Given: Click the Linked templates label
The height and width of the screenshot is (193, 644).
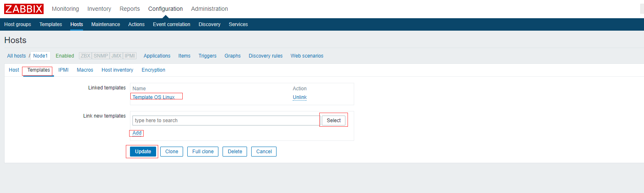Looking at the screenshot, I should coord(107,88).
